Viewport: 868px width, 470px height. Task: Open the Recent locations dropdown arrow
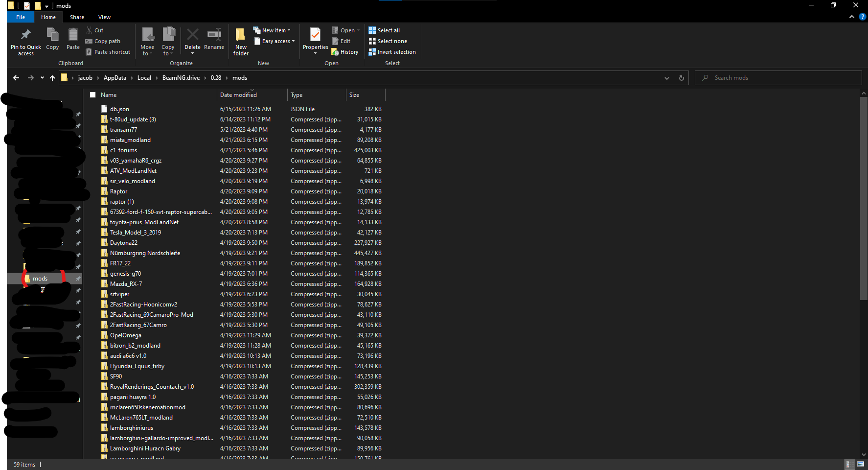pyautogui.click(x=42, y=78)
